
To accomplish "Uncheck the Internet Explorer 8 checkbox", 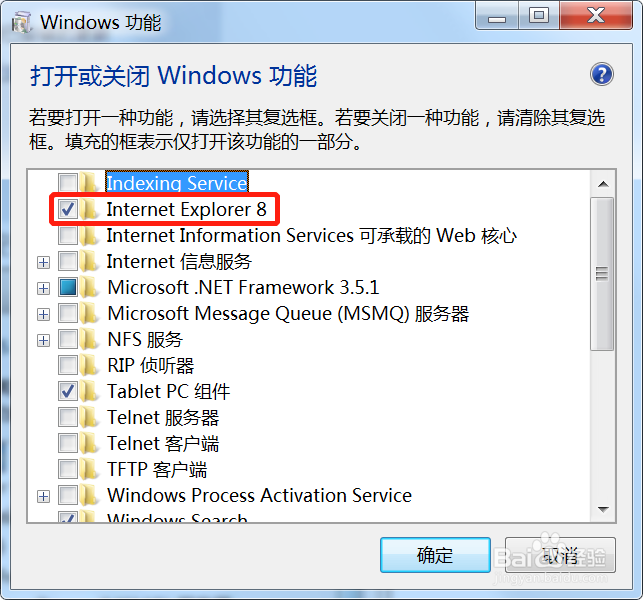I will coord(68,209).
